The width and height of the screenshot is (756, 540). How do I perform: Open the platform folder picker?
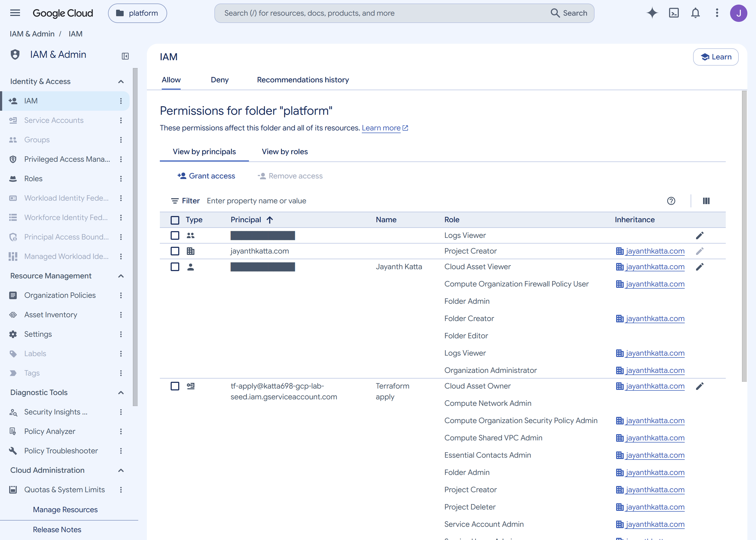point(137,13)
